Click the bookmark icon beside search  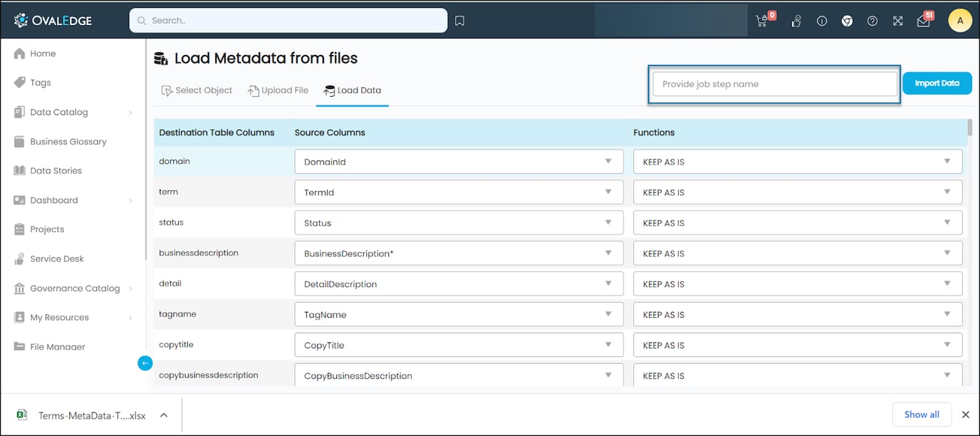pos(460,21)
